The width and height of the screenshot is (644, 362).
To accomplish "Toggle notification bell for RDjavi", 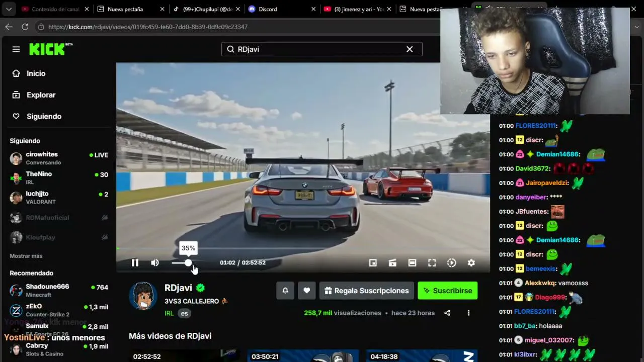I will (x=285, y=291).
